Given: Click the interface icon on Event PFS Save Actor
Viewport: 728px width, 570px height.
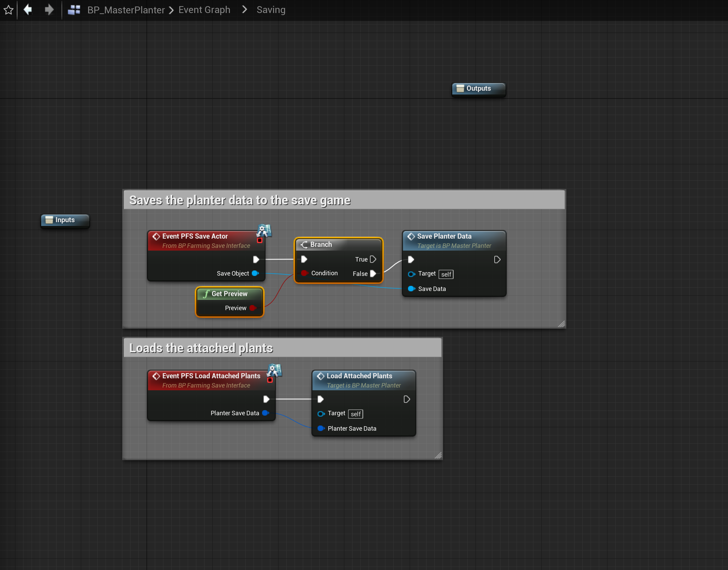Looking at the screenshot, I should click(264, 231).
